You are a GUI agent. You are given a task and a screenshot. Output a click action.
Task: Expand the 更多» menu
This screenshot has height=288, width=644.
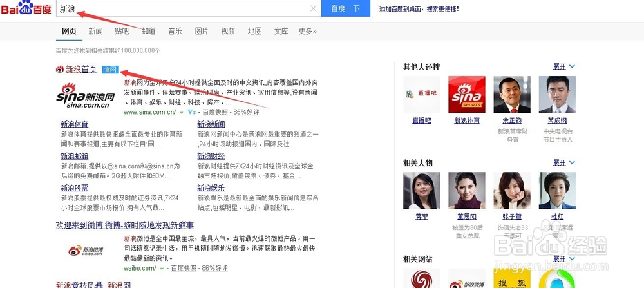pyautogui.click(x=308, y=31)
